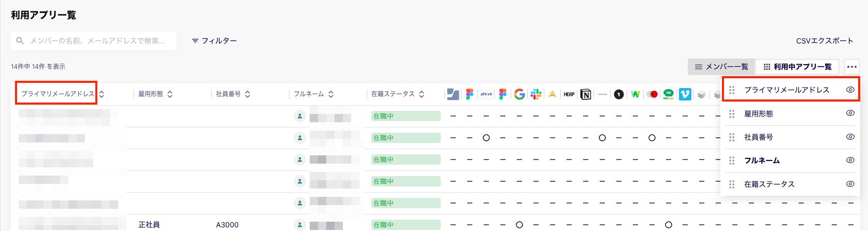The height and width of the screenshot is (231, 868).
Task: Toggle visibility eye for フルネーム column
Action: point(850,160)
